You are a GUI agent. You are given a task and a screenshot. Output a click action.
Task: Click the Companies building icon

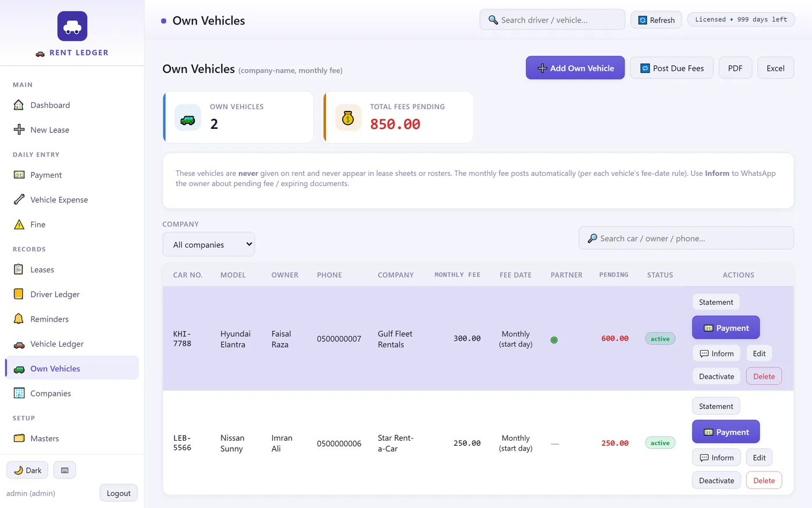(19, 393)
